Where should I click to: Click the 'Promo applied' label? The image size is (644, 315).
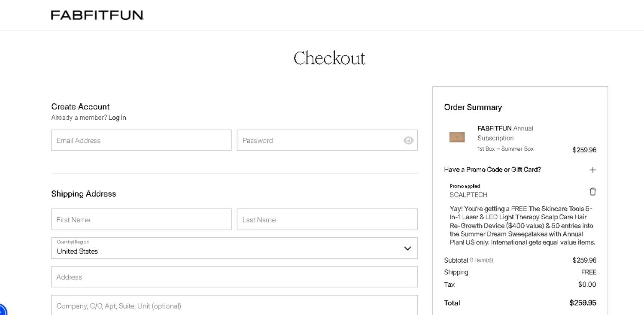point(465,186)
